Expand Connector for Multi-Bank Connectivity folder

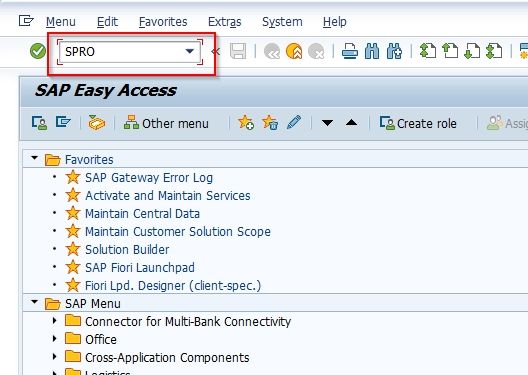coord(55,320)
